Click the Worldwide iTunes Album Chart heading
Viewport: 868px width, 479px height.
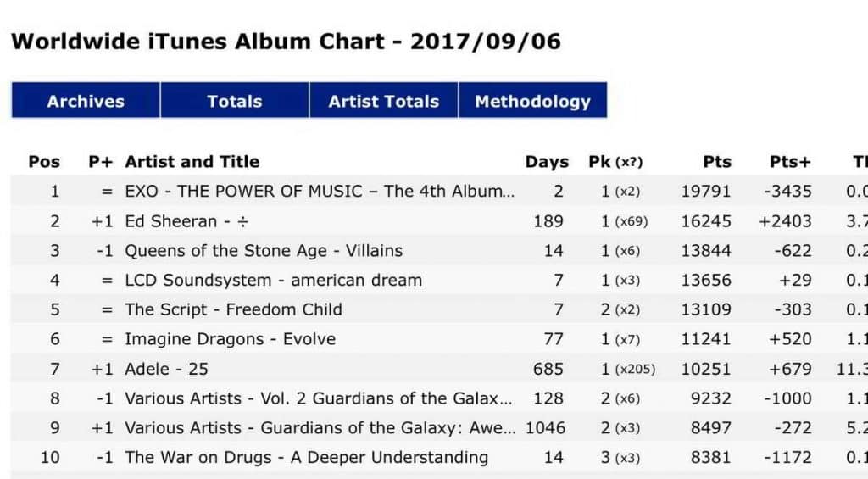(286, 42)
